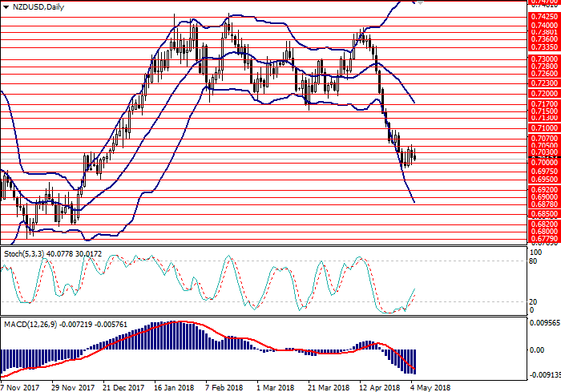Click the 0.7400 price level label
Viewport: 561px width, 392px height.
pos(542,26)
